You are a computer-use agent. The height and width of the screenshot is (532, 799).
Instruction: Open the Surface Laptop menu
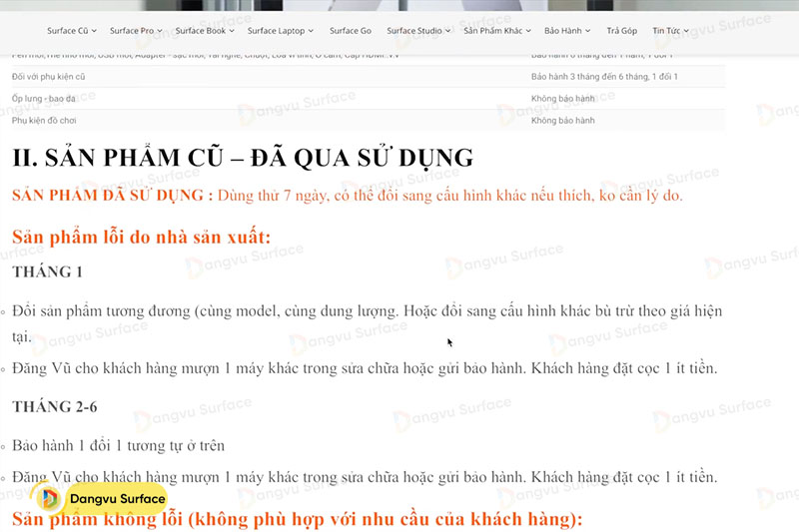click(x=281, y=31)
